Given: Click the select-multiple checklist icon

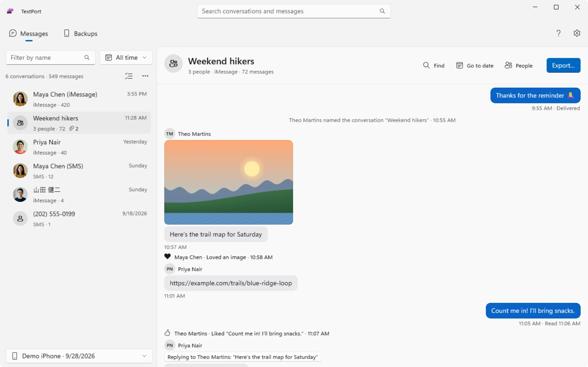Looking at the screenshot, I should click(129, 76).
